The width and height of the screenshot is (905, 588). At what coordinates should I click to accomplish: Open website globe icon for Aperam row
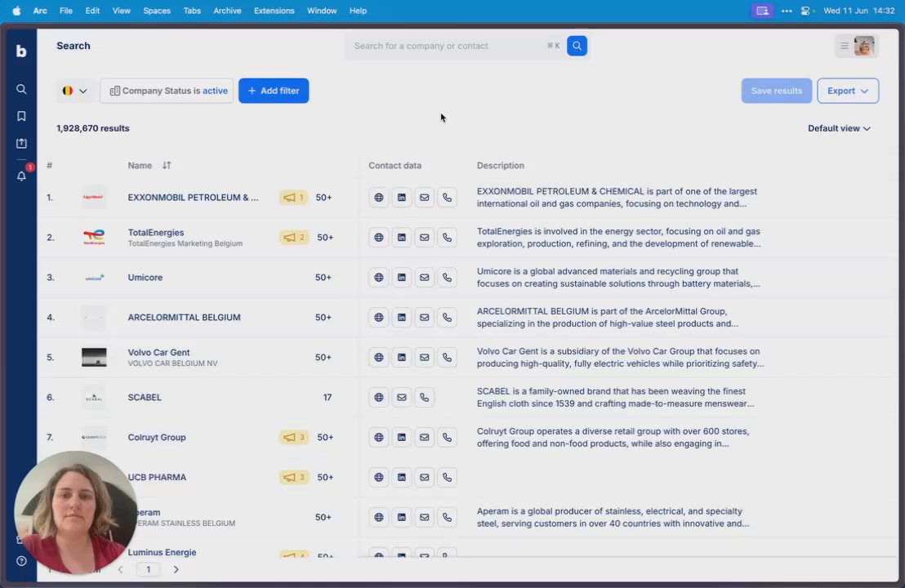(379, 517)
